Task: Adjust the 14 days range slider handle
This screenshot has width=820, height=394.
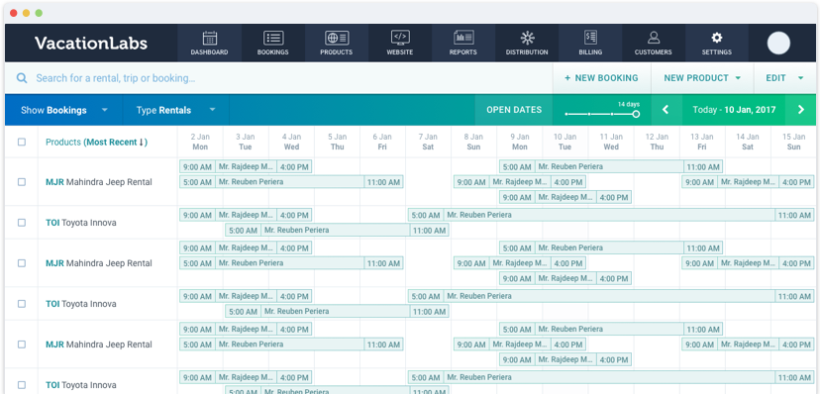Action: pos(636,114)
